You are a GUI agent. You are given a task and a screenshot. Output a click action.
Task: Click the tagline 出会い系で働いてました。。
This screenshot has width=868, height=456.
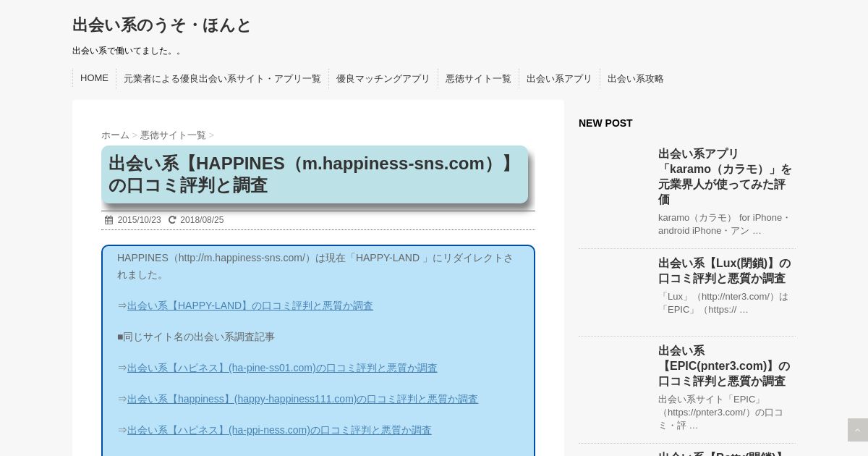point(128,51)
